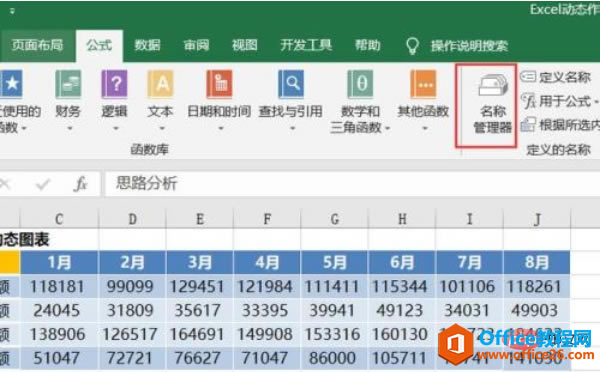Open the 查找与引用 lookup functions icon

click(291, 84)
